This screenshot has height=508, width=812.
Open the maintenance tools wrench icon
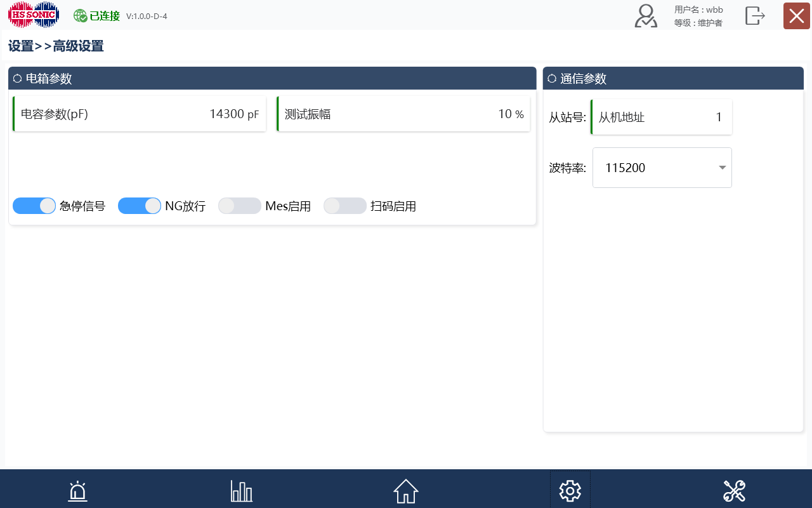click(x=734, y=491)
